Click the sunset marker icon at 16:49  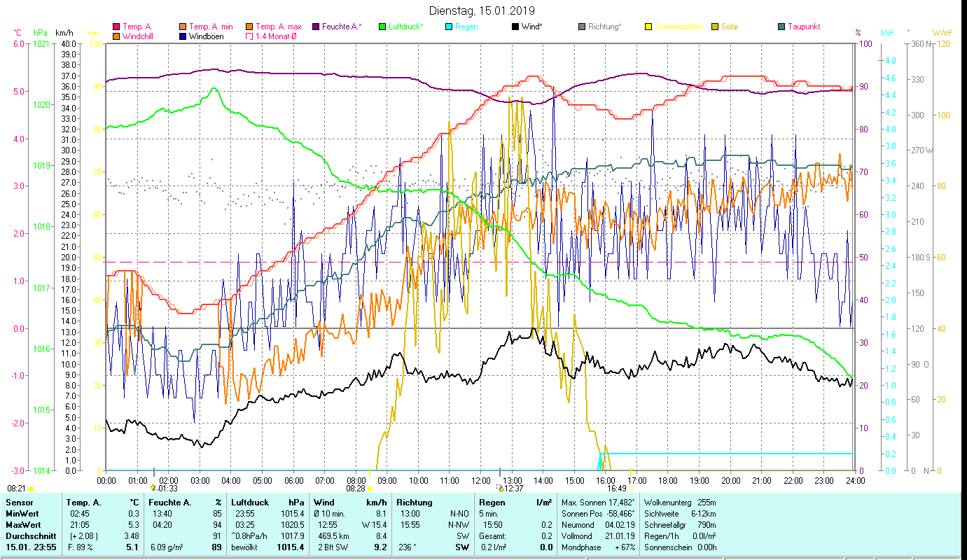point(630,488)
